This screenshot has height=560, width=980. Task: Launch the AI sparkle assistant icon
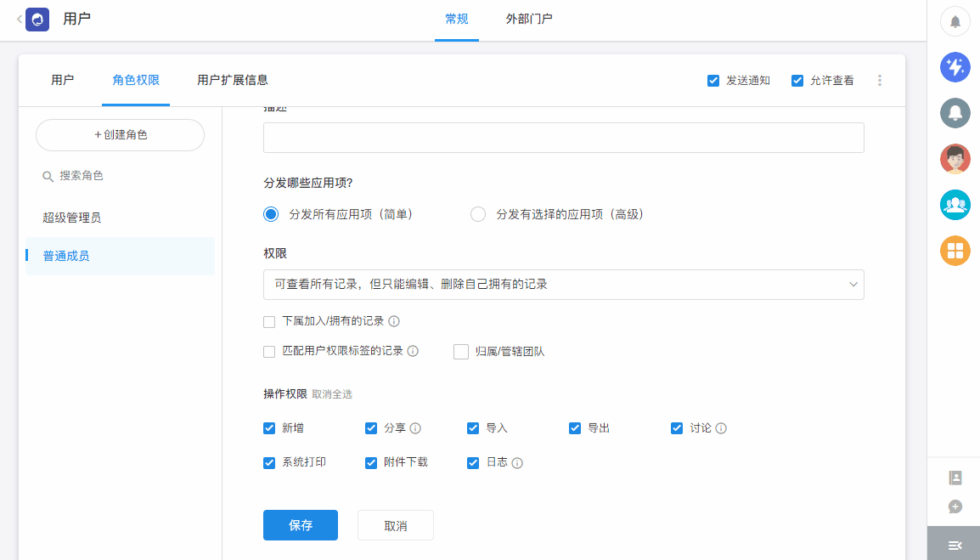pos(955,67)
